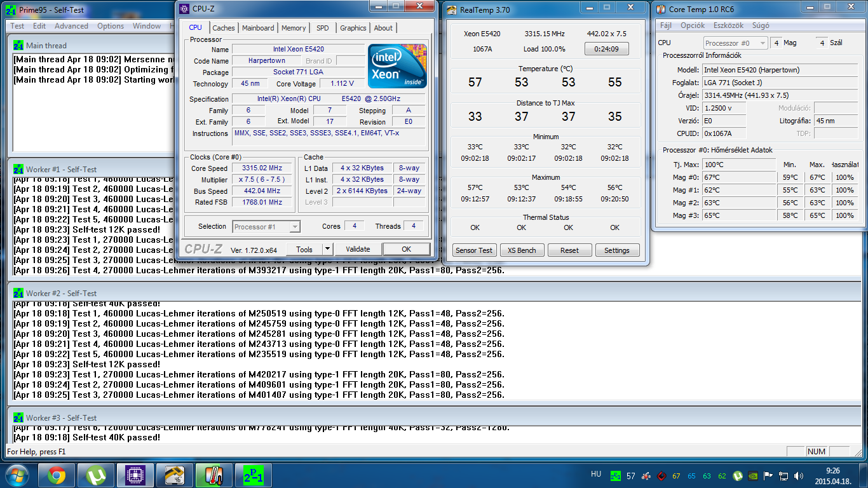Click the green Prime95 tray icon
The image size is (868, 488).
615,475
